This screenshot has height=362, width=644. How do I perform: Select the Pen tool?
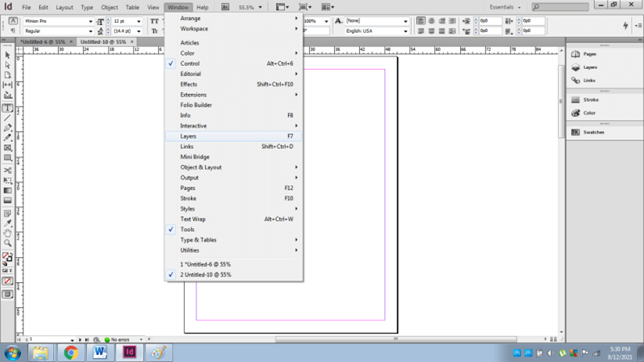tap(7, 128)
